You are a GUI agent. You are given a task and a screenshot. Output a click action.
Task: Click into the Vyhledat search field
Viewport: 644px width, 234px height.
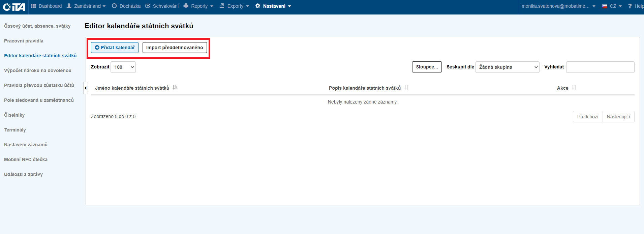[x=600, y=67]
